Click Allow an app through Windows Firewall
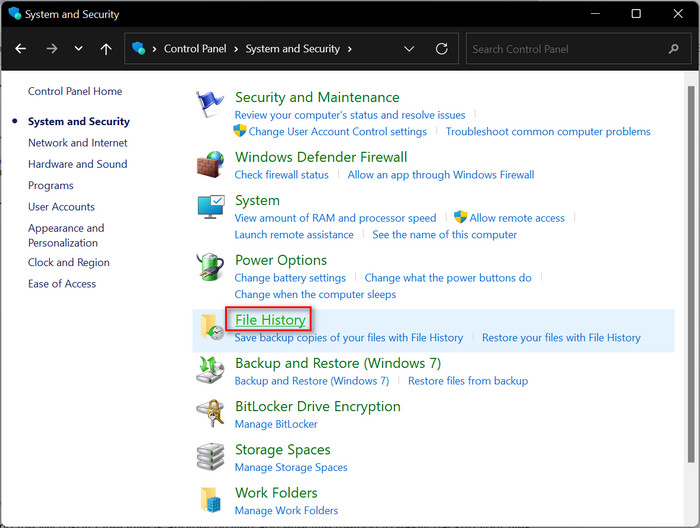Screen dimensions: 700x528 coord(441,175)
